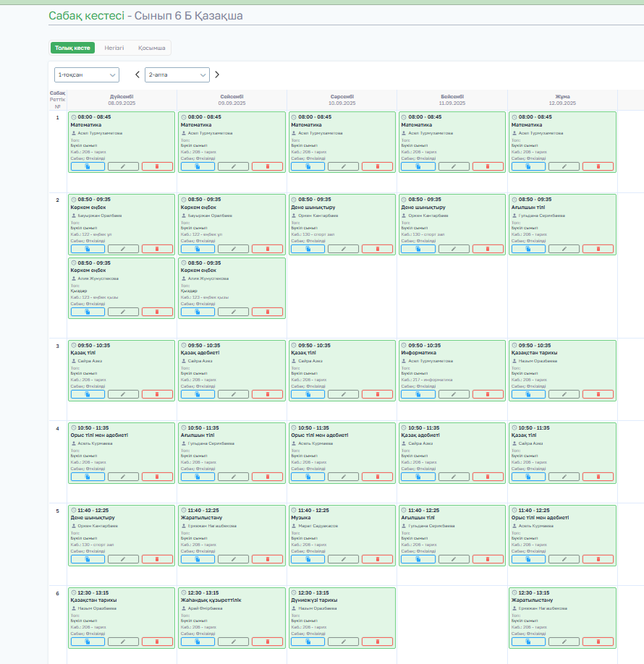
Task: Edit Thursday Информатика lesson
Action: pyautogui.click(x=454, y=394)
